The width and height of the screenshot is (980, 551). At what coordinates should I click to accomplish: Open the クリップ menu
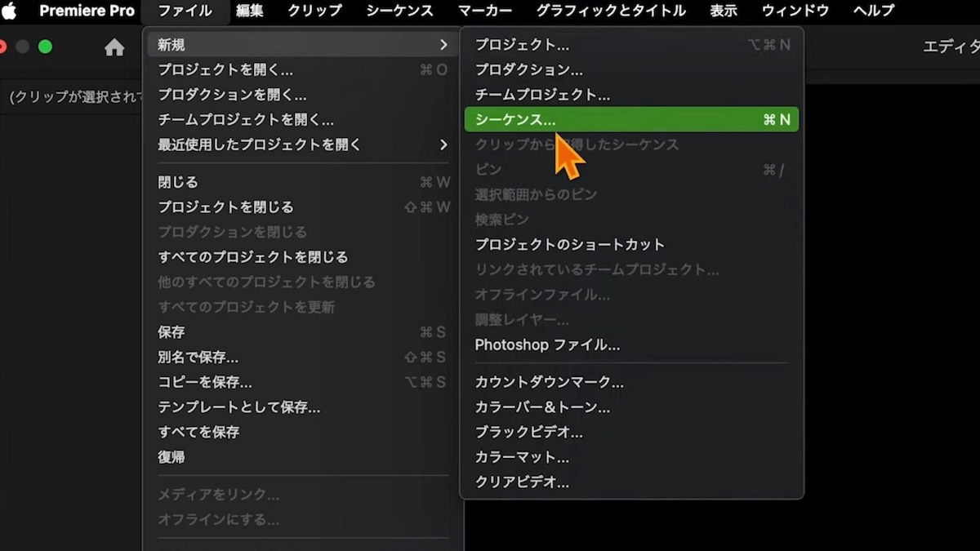(314, 11)
